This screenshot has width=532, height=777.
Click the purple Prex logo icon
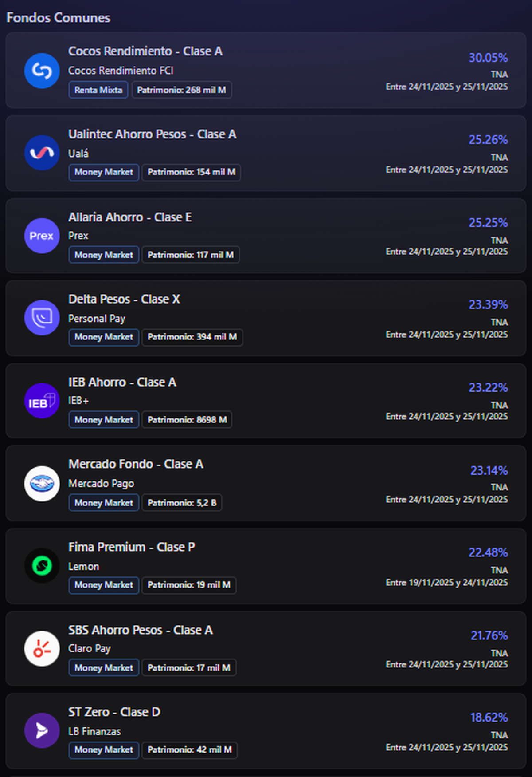42,236
